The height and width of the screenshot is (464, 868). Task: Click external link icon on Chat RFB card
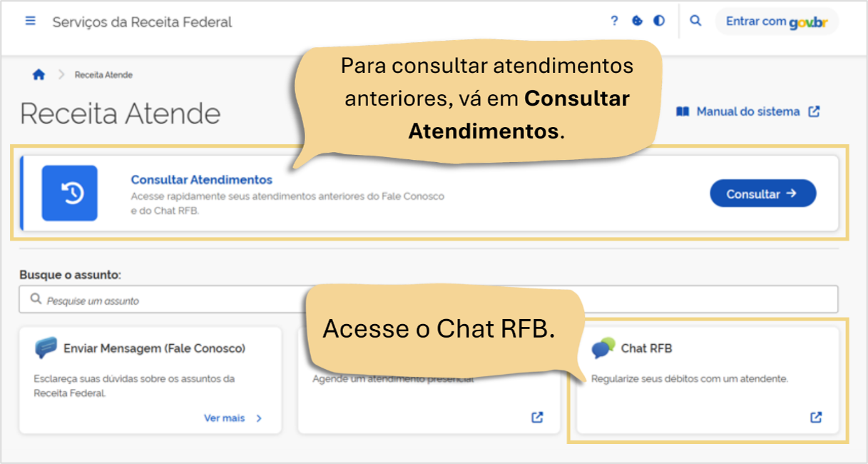coord(816,418)
